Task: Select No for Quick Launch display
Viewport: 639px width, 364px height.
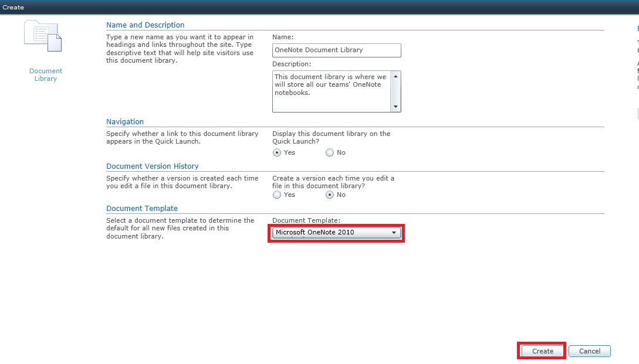Action: [329, 152]
